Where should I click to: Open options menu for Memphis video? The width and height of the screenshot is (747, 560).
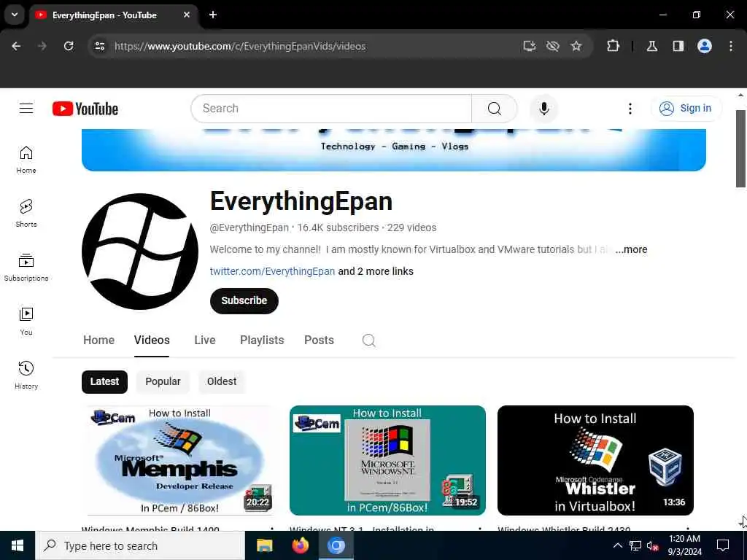271,528
